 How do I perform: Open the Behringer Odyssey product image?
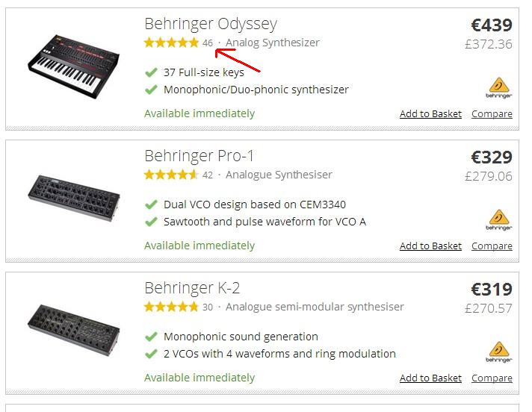coord(69,65)
